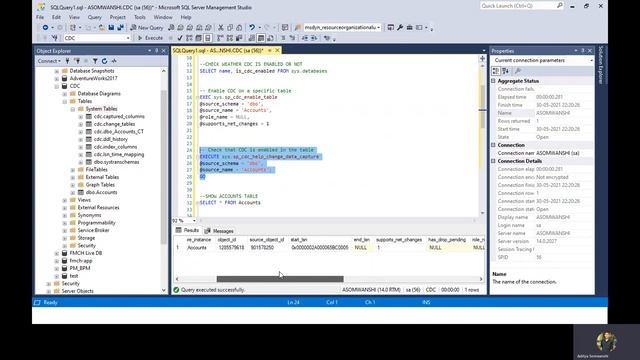Screen dimensions: 640x360
Task: Close the SQLQuery1.sql query tab
Action: (x=277, y=50)
